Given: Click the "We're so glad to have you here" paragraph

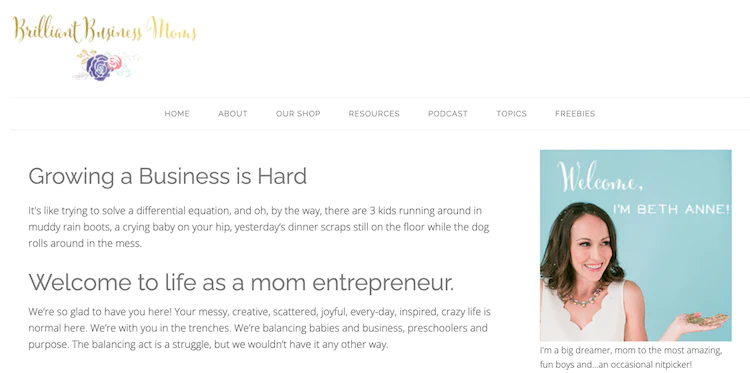Looking at the screenshot, I should pyautogui.click(x=259, y=329).
